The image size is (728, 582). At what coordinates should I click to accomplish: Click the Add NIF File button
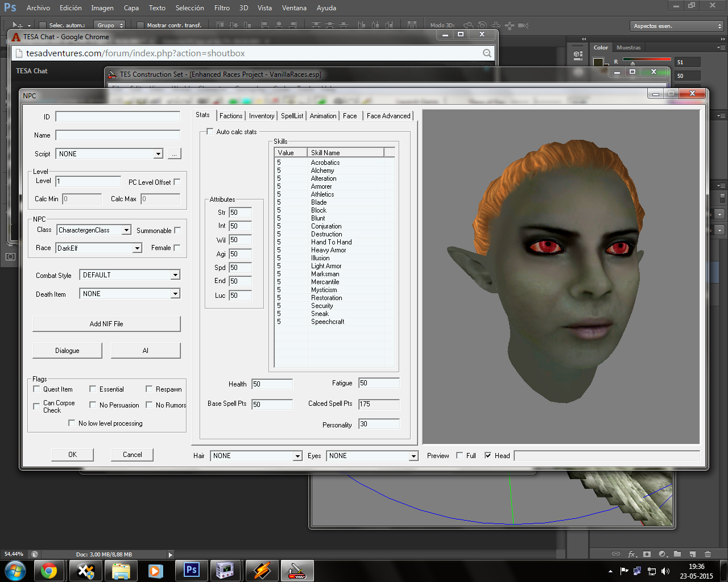click(x=106, y=324)
